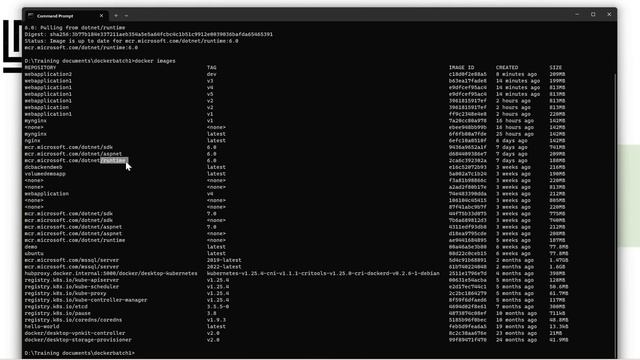Click the long kubernetes-v1.25.4-cni tag text

[323, 273]
